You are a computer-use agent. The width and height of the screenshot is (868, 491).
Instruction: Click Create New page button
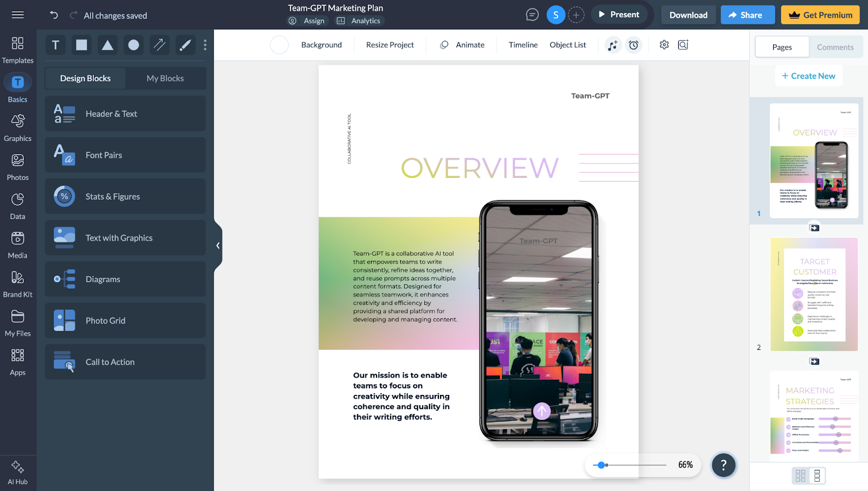click(808, 76)
